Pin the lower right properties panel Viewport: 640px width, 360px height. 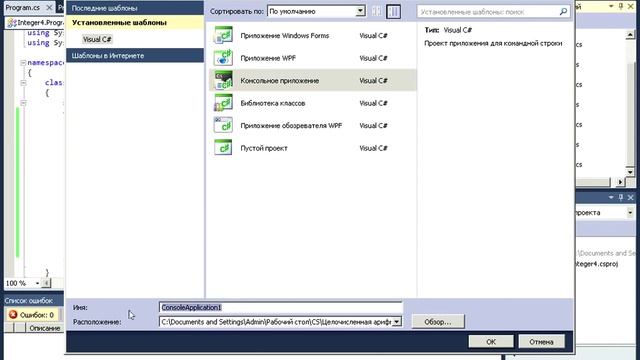pyautogui.click(x=621, y=197)
